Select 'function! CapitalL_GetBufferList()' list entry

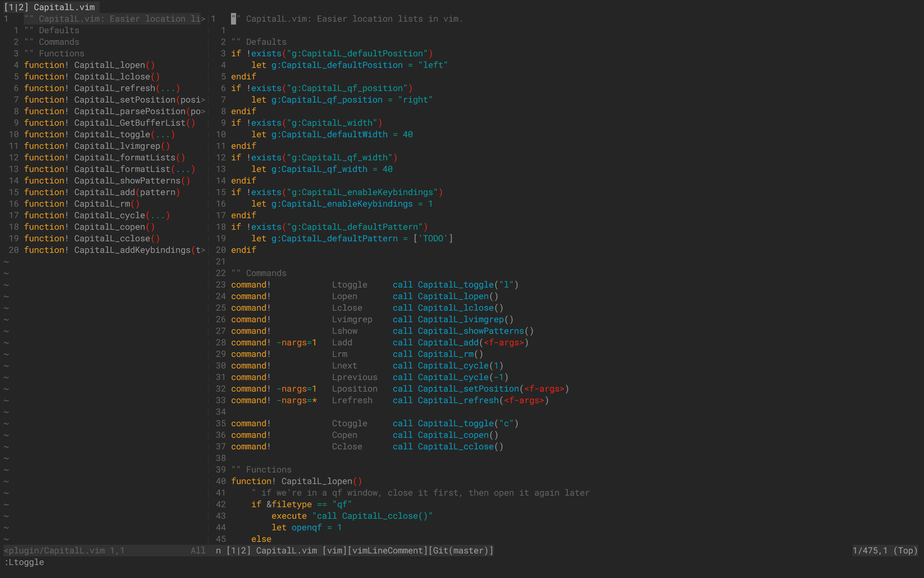(x=110, y=123)
